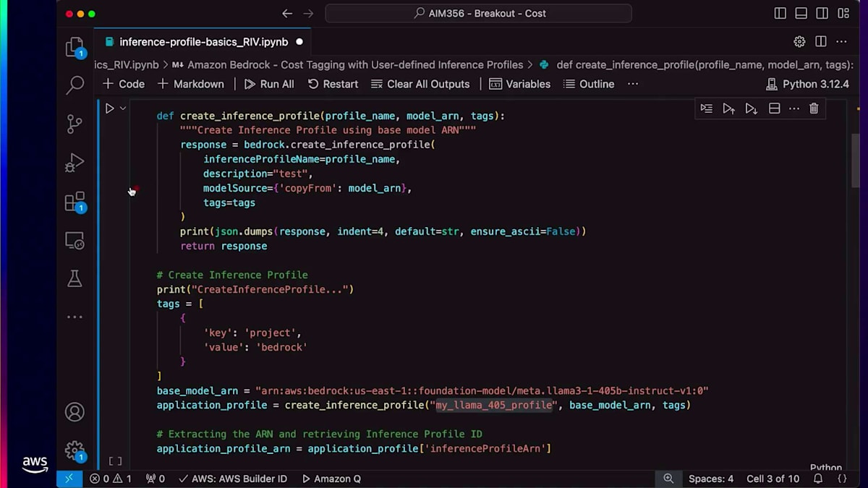
Task: Open the Explorer view in activity bar
Action: pyautogui.click(x=75, y=48)
